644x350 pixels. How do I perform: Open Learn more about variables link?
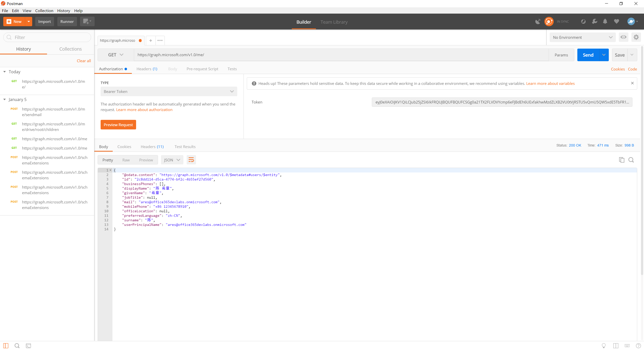point(550,83)
